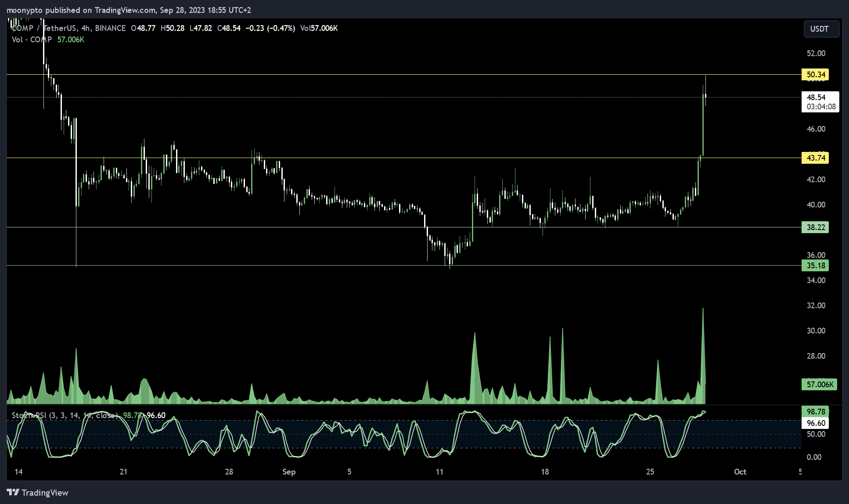Screen dimensions: 849x504
Task: Click the -0.23 (-0.47%) change value
Action: 270,28
